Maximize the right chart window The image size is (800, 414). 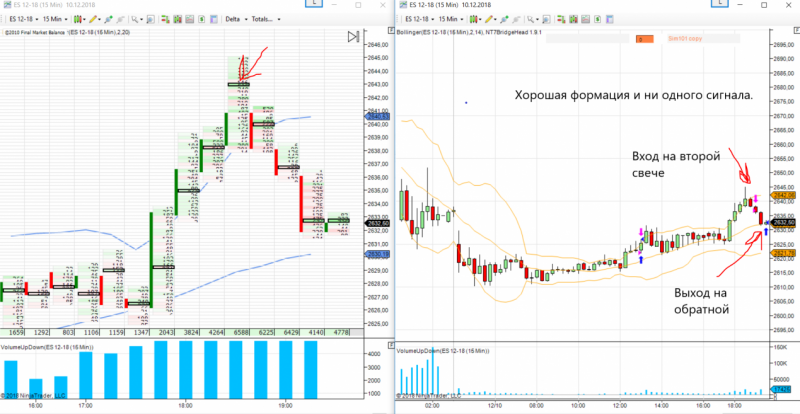pos(764,5)
